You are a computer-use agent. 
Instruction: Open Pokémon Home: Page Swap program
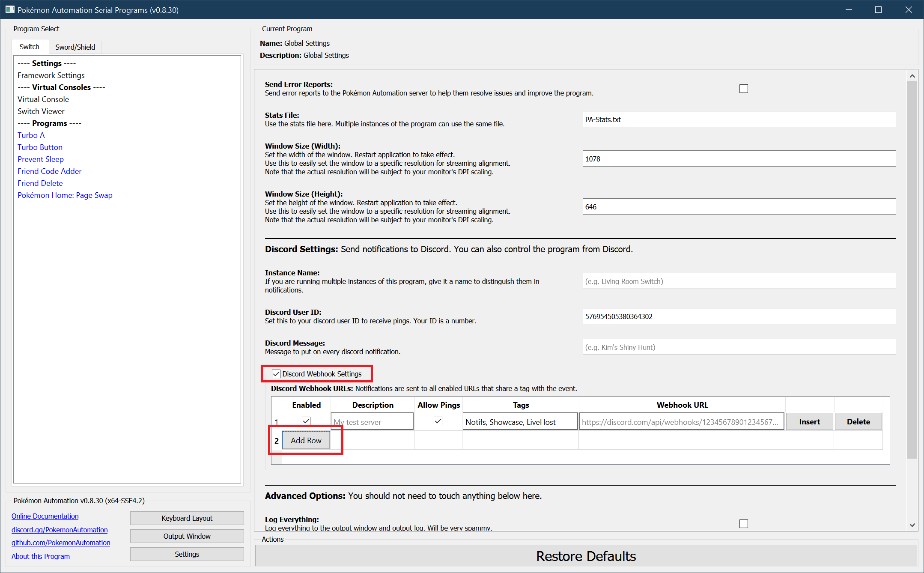pyautogui.click(x=65, y=195)
